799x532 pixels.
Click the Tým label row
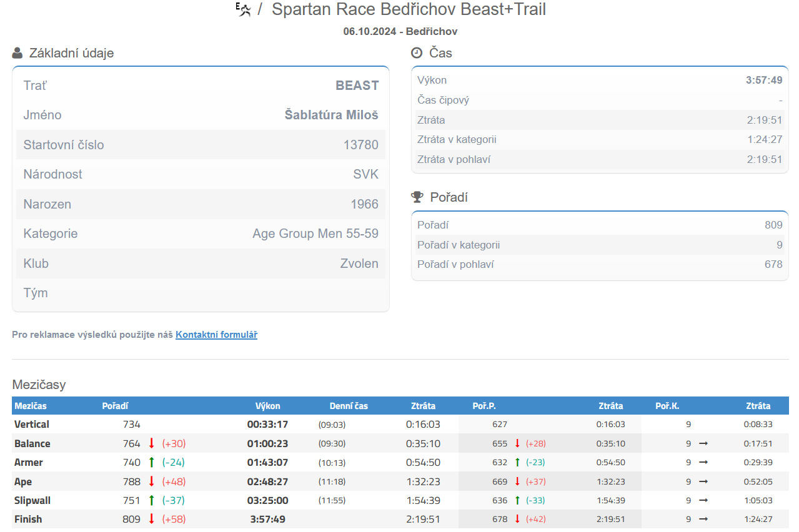pos(201,293)
